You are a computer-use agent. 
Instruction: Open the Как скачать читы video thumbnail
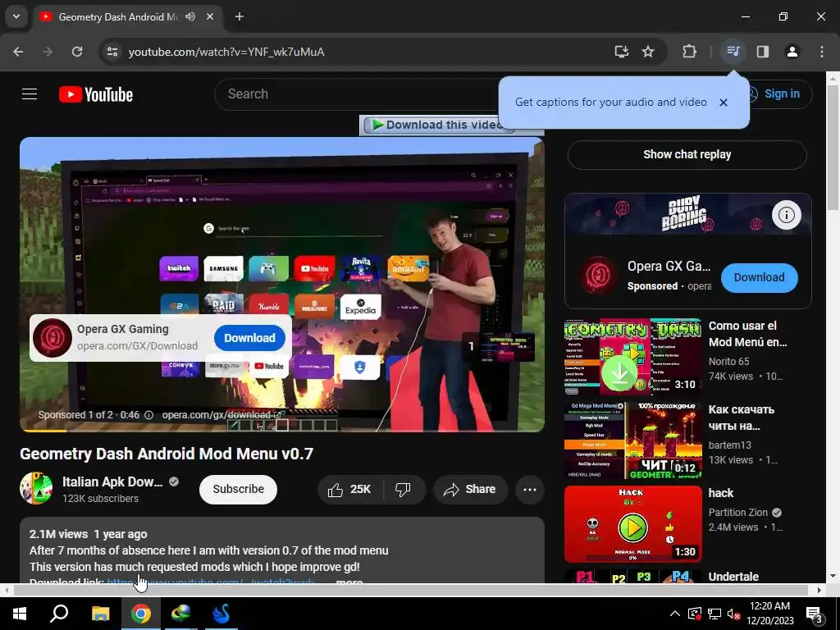632,441
